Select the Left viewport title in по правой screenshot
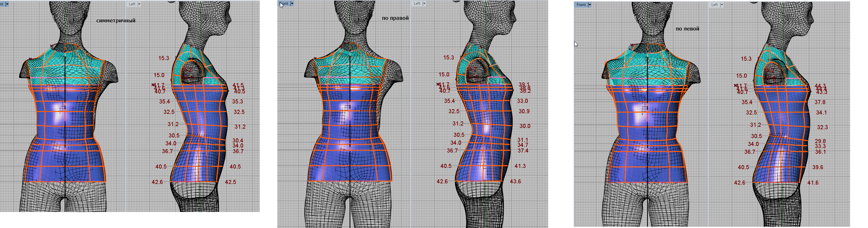Image resolution: width=868 pixels, height=228 pixels. click(417, 3)
